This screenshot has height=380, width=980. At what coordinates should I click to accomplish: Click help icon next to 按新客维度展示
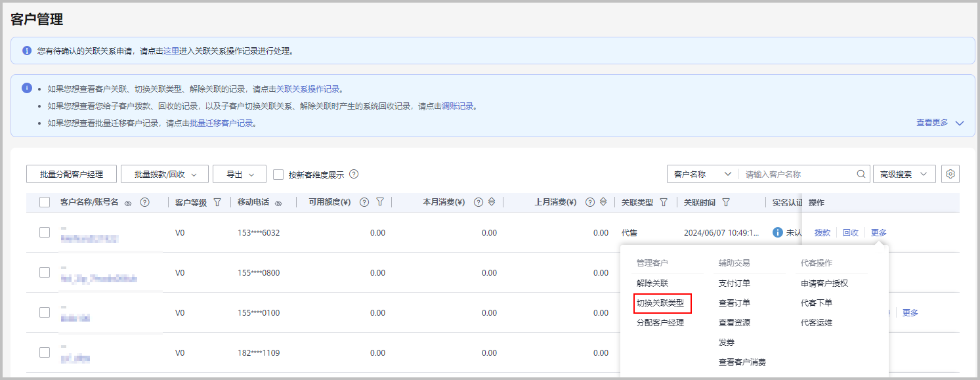354,175
